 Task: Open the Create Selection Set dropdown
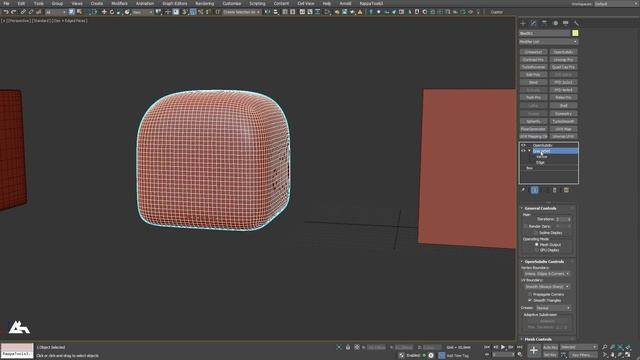click(242, 12)
